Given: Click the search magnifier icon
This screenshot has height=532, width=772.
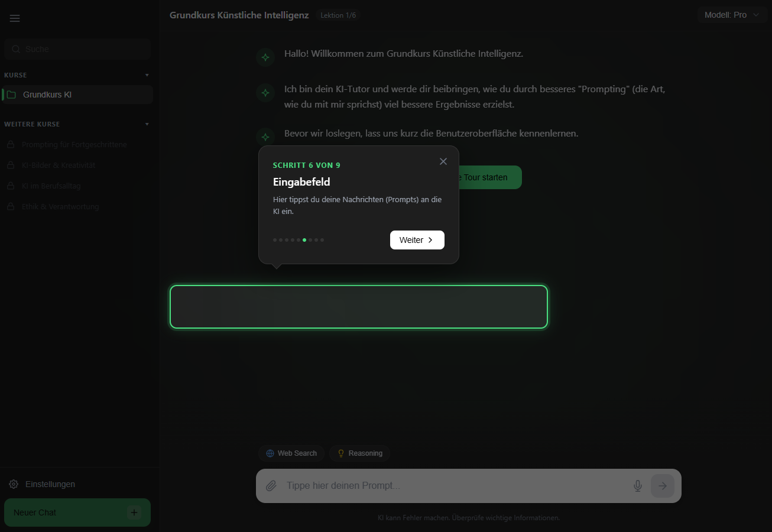Looking at the screenshot, I should (16, 49).
